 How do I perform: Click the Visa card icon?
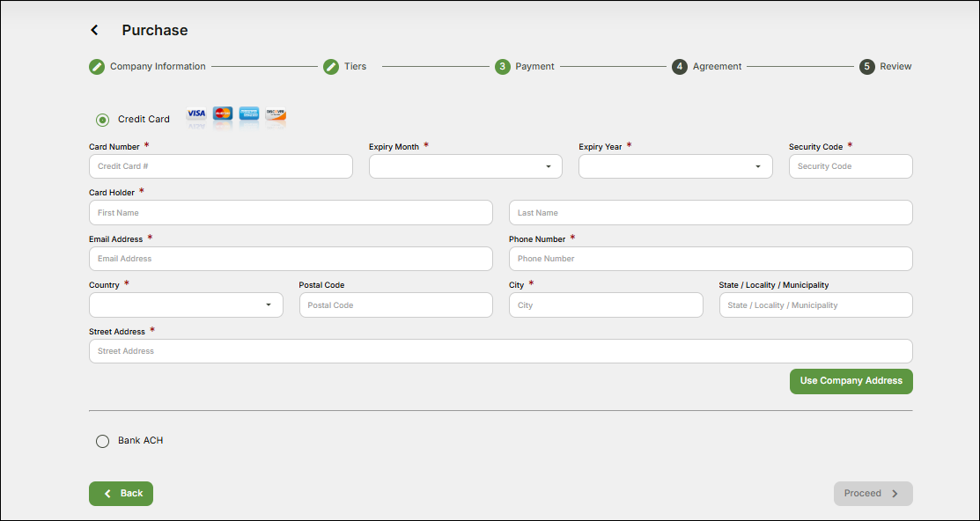195,115
